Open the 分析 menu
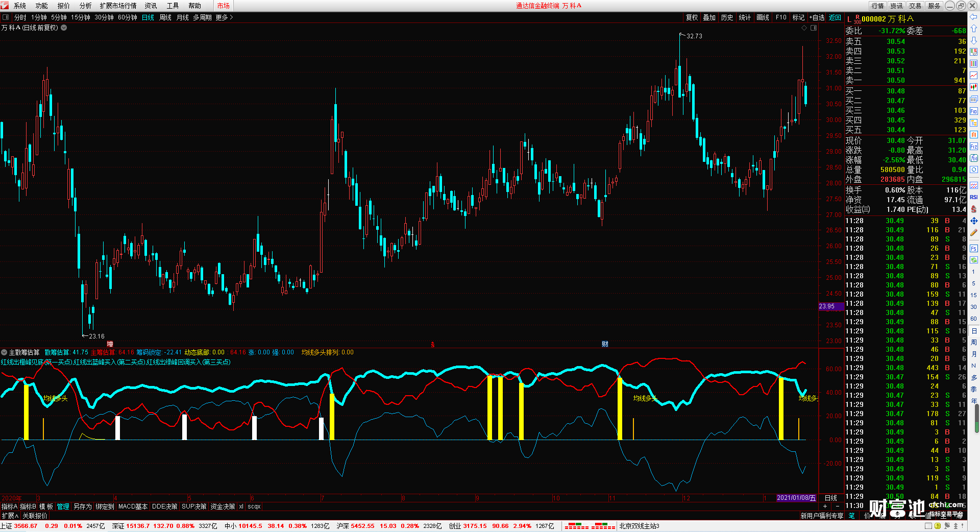Screen dimensions: 980x532 click(85, 6)
